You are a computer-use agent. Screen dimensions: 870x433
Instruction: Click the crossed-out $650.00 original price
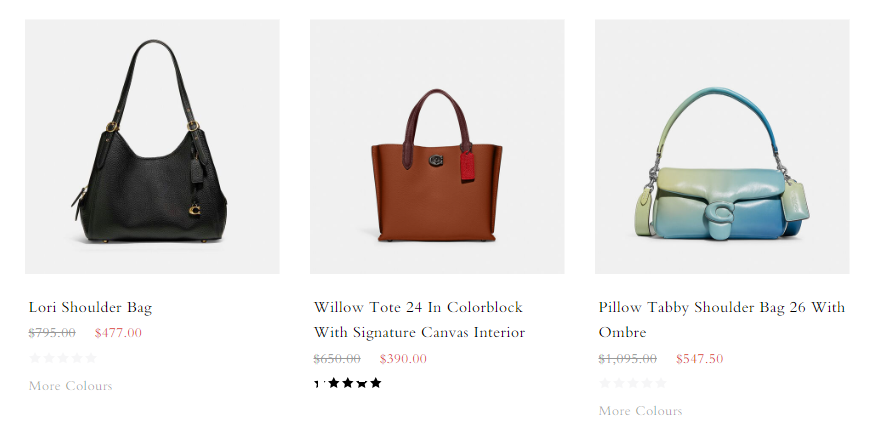pyautogui.click(x=337, y=359)
